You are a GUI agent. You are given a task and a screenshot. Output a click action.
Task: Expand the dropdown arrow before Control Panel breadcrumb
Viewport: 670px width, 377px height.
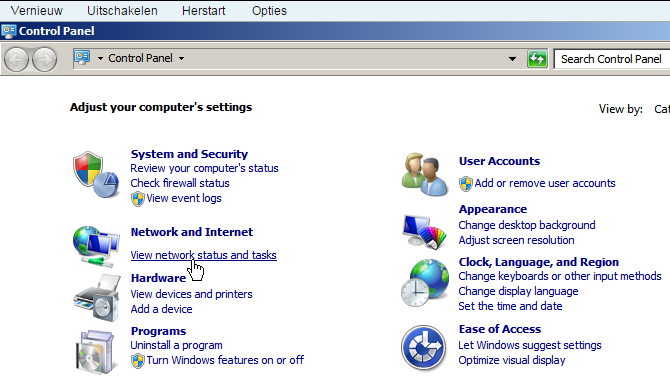100,59
